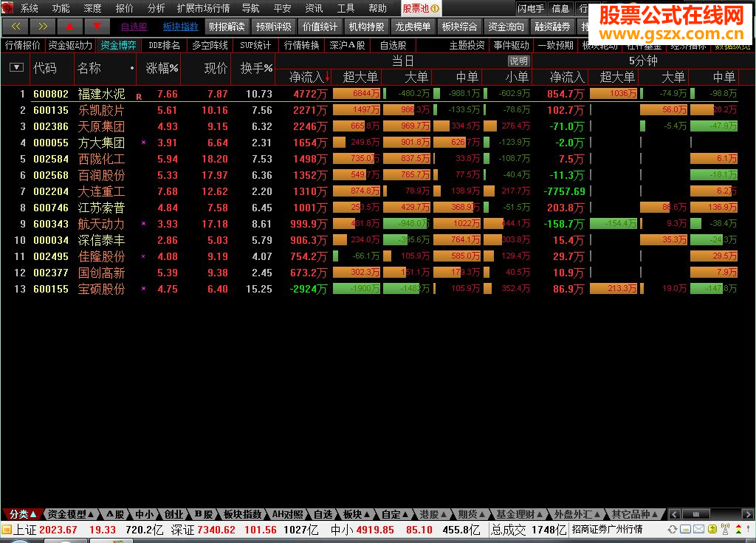Click the 闪电手 button
Image resolution: width=756 pixels, height=543 pixels.
pyautogui.click(x=530, y=8)
